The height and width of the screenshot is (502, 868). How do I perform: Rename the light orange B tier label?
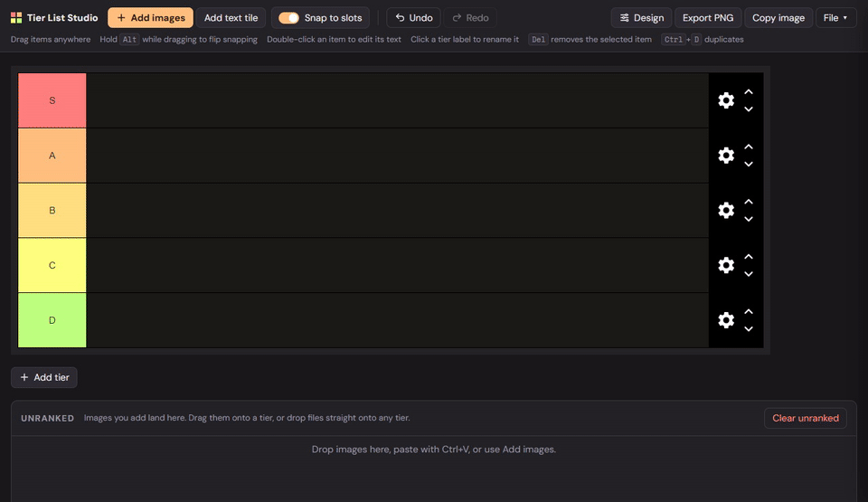tap(52, 210)
